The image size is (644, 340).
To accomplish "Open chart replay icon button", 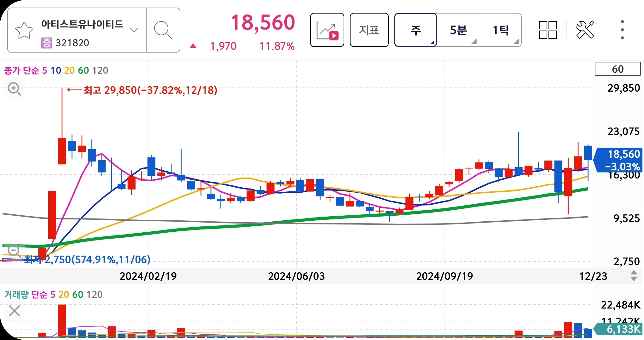I will click(x=327, y=30).
